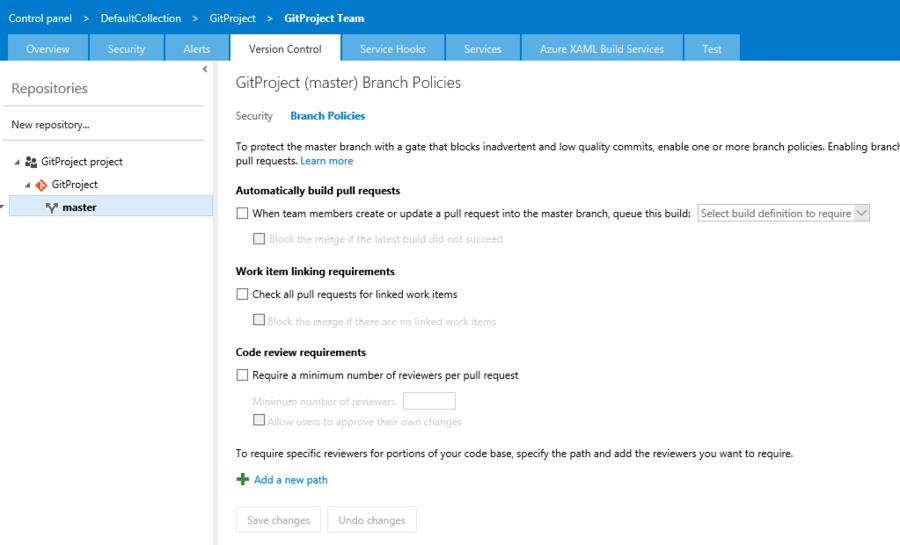The height and width of the screenshot is (545, 900).
Task: Select GitProject project tree row
Action: [82, 162]
